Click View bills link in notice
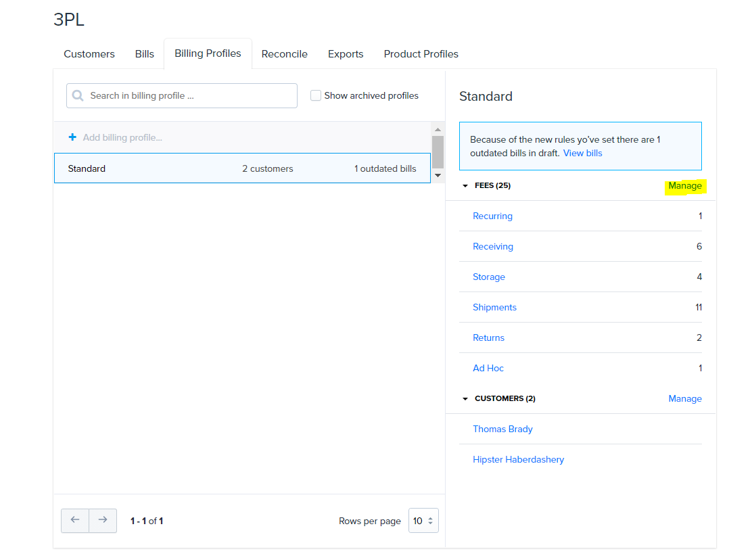 [582, 153]
